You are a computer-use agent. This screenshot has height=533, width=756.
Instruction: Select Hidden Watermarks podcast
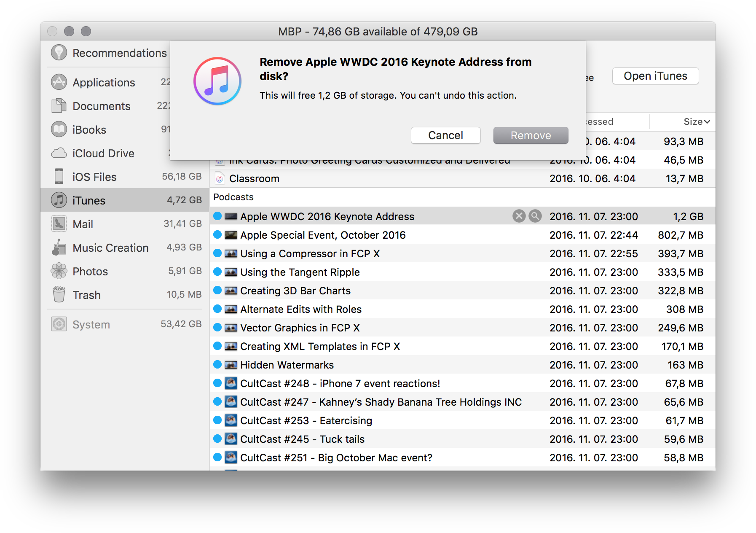point(462,365)
